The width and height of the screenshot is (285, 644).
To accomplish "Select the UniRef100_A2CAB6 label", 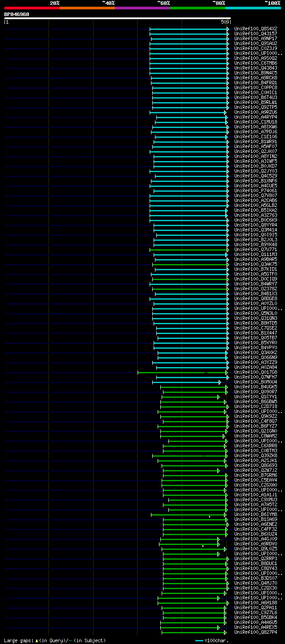I will pos(256,200).
